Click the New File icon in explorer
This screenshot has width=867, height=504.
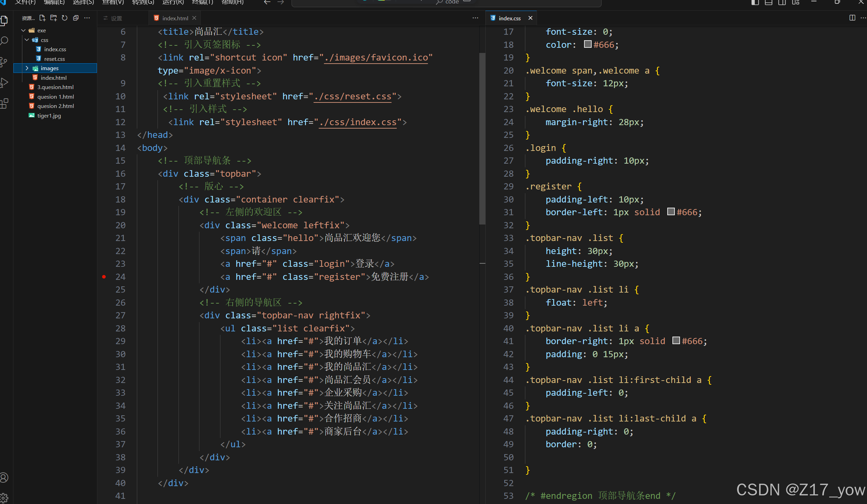click(x=42, y=18)
